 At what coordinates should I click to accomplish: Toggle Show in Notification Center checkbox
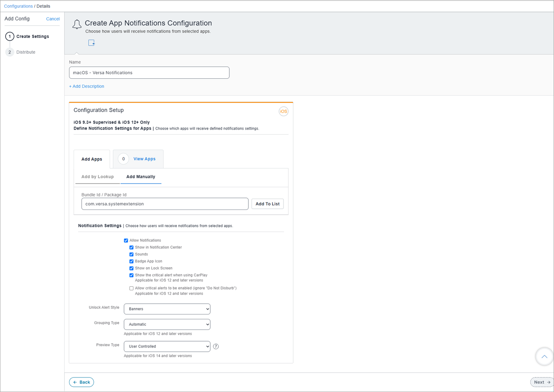(131, 247)
